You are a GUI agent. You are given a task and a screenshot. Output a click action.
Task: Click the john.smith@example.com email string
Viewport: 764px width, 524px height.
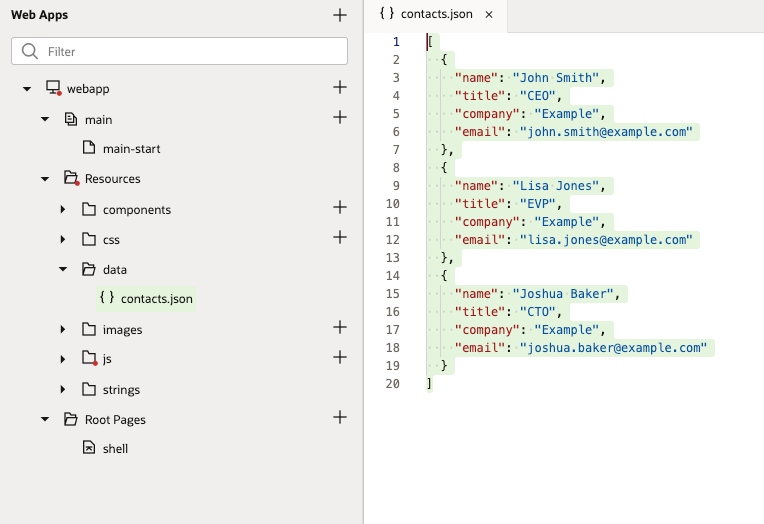tap(606, 132)
